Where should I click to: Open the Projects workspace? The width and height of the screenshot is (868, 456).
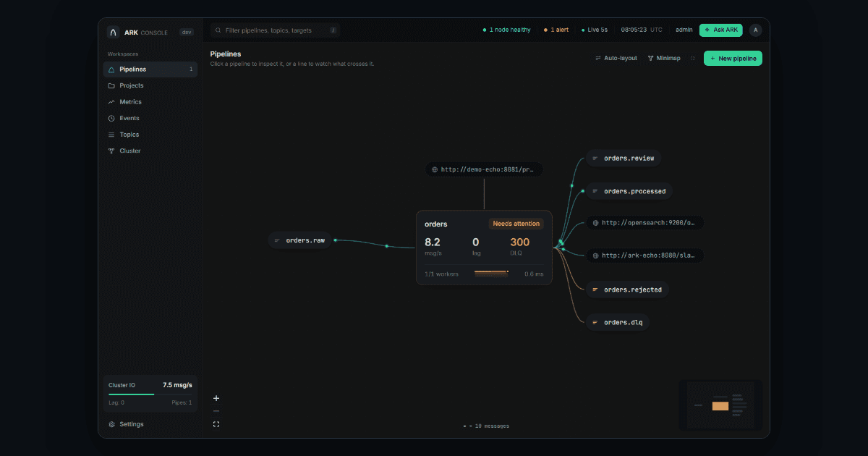[x=150, y=85]
